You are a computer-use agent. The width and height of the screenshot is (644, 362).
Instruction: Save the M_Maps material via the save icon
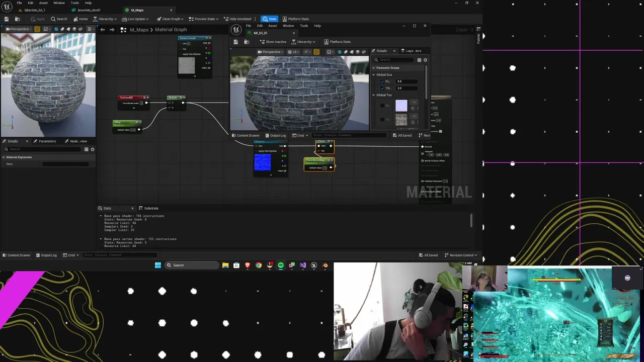click(7, 19)
